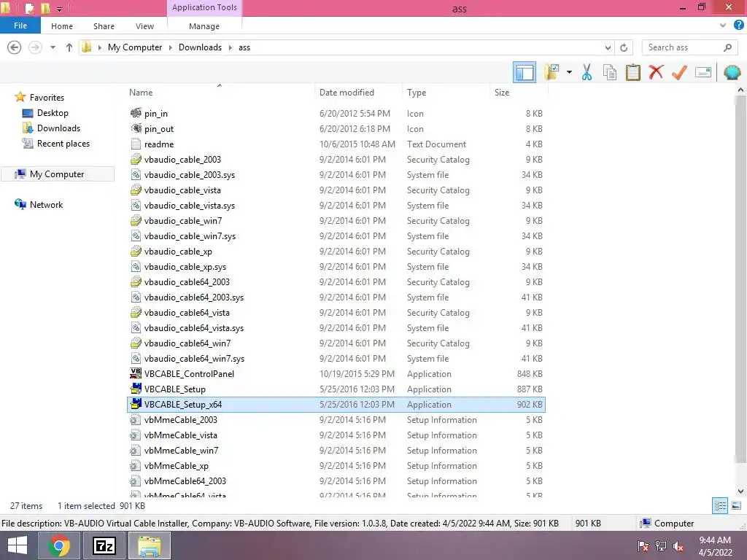Select Network in navigation pane
Image resolution: width=747 pixels, height=560 pixels.
click(46, 205)
